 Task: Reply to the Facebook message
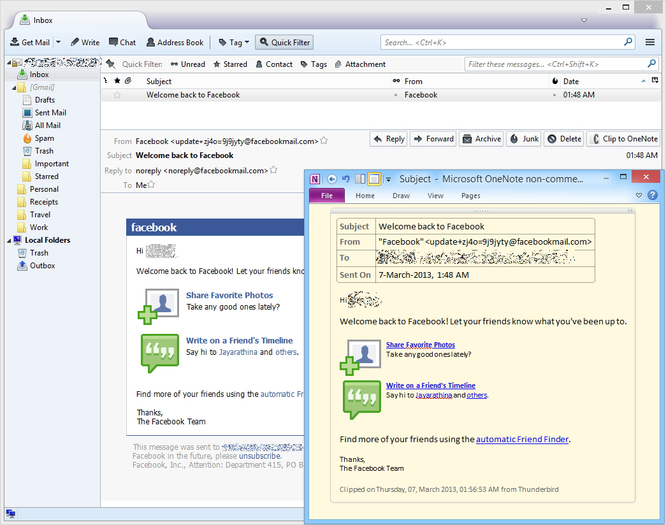click(x=389, y=139)
